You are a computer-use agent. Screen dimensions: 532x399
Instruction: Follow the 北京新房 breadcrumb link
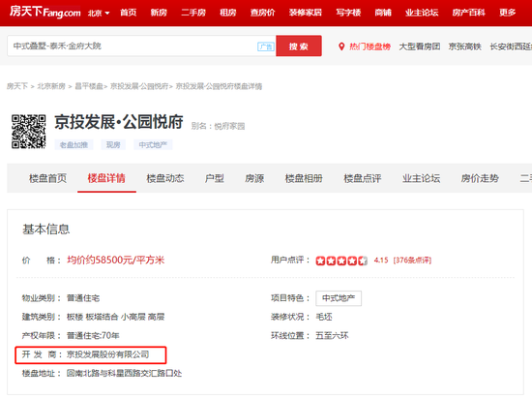(x=51, y=86)
